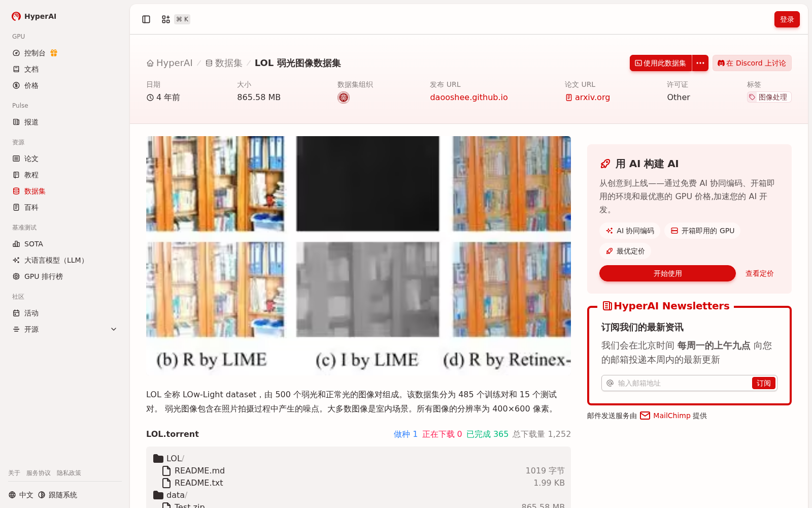Click the HyperAI logo icon
Screen dimensions: 812x508
point(16,16)
